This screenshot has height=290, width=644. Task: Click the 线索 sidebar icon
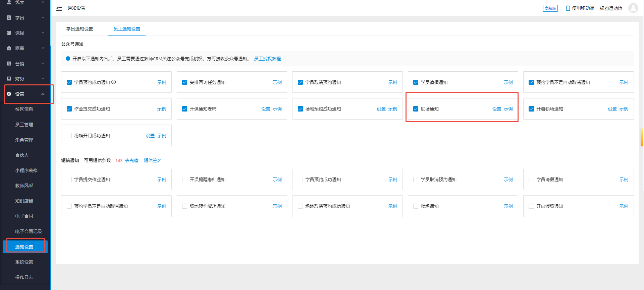tap(9, 2)
